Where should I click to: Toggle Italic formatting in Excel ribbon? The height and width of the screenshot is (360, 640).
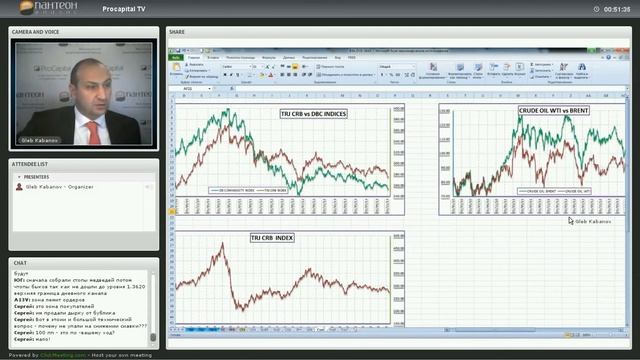click(x=231, y=75)
